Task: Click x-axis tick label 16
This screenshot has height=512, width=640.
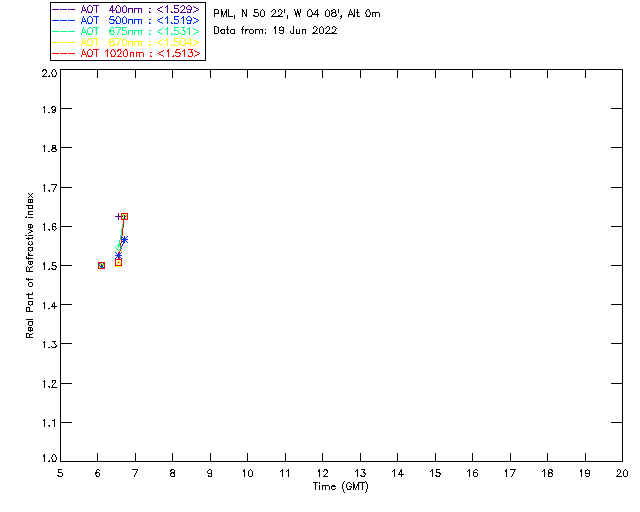Action: pos(472,473)
